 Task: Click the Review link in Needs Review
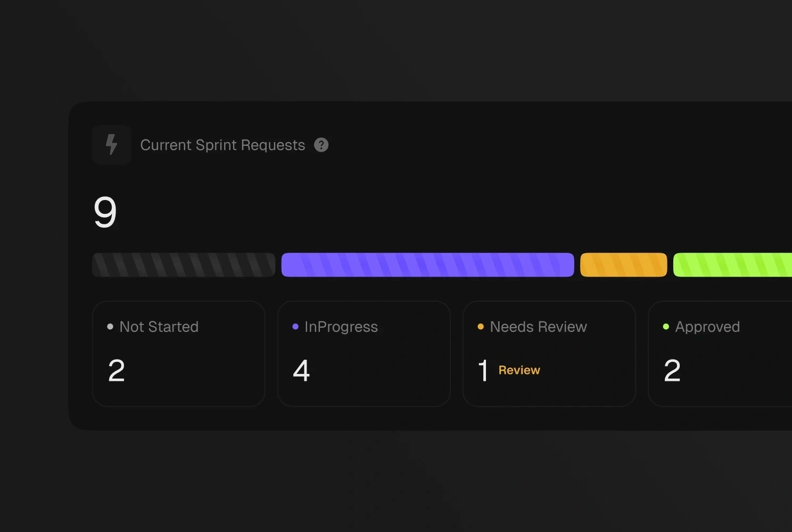(x=519, y=370)
